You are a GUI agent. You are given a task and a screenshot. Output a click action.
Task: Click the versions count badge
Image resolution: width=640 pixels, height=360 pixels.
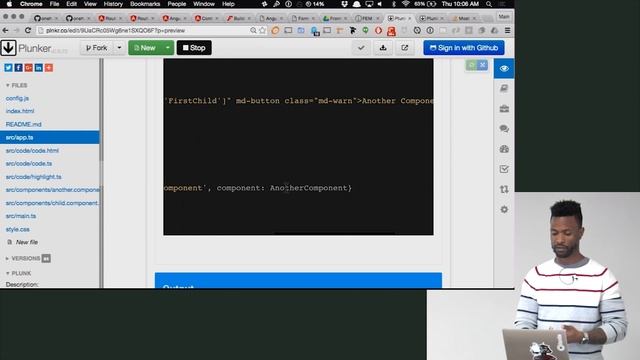46,258
